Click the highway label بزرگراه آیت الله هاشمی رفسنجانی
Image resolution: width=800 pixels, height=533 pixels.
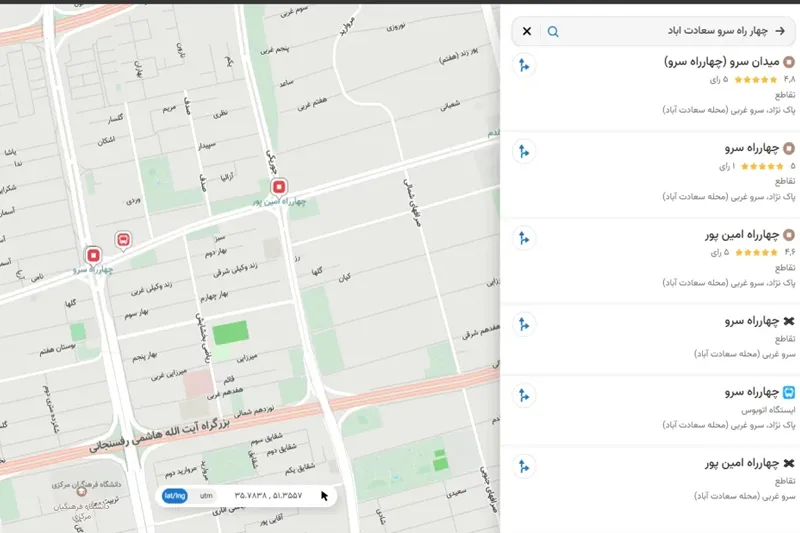pyautogui.click(x=159, y=437)
